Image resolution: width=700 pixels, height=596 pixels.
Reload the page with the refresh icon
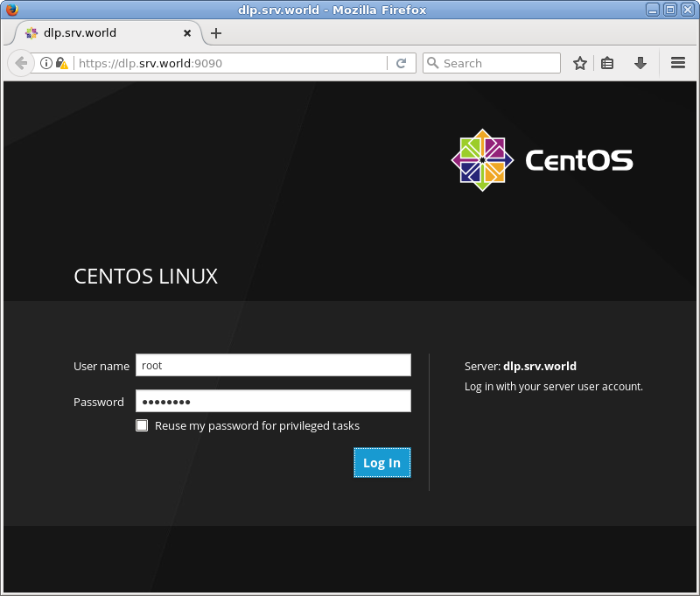[x=401, y=63]
